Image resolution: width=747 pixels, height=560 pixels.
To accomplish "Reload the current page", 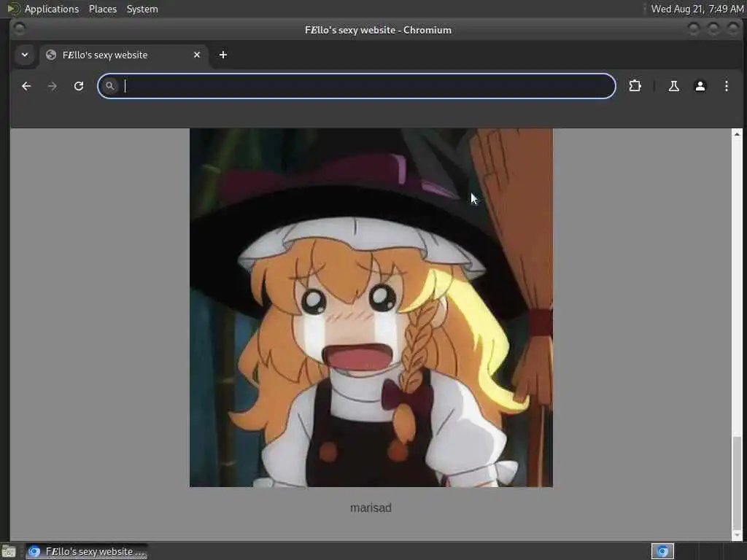I will point(79,86).
